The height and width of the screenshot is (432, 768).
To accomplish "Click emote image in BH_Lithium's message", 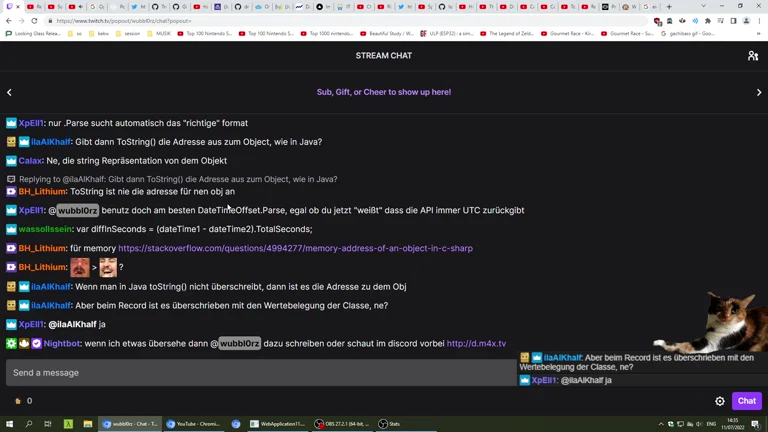I will 80,267.
